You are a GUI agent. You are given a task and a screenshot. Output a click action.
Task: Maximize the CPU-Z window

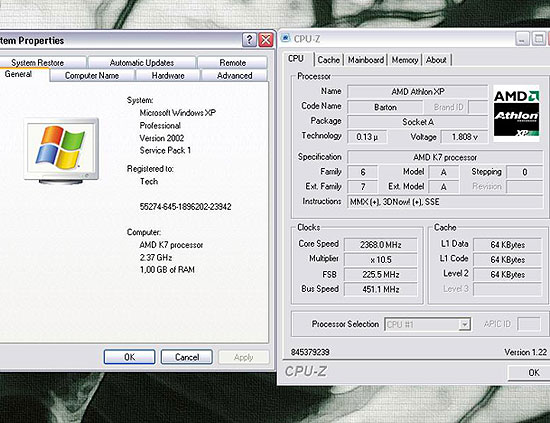coord(538,39)
